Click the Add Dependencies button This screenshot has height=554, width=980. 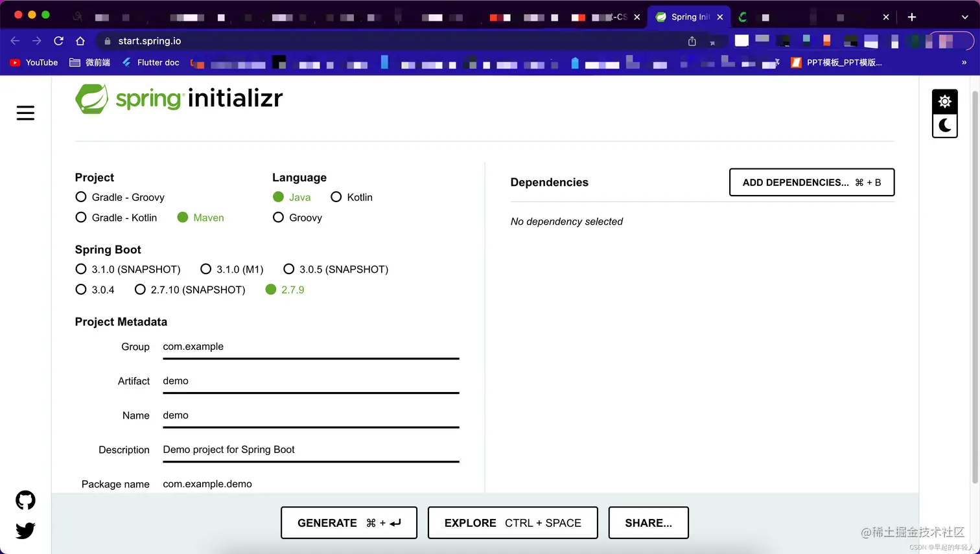click(x=811, y=182)
